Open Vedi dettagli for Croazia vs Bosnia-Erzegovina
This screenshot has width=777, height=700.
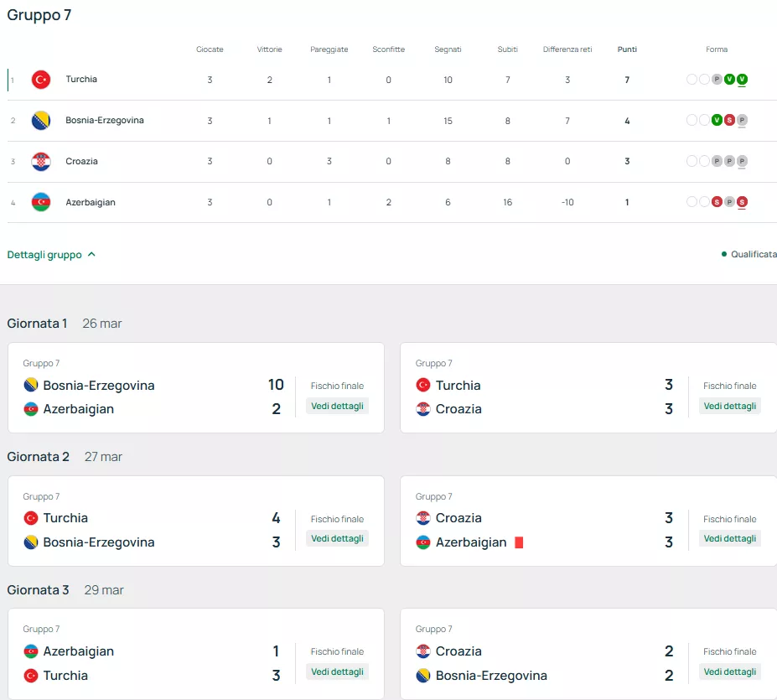pos(730,671)
